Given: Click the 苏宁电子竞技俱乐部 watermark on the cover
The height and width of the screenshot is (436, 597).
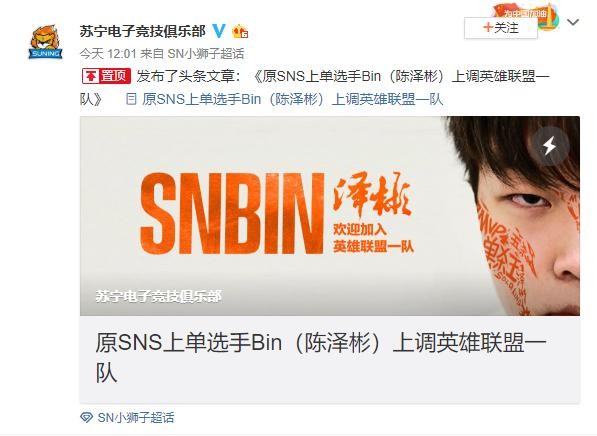Looking at the screenshot, I should [x=158, y=296].
